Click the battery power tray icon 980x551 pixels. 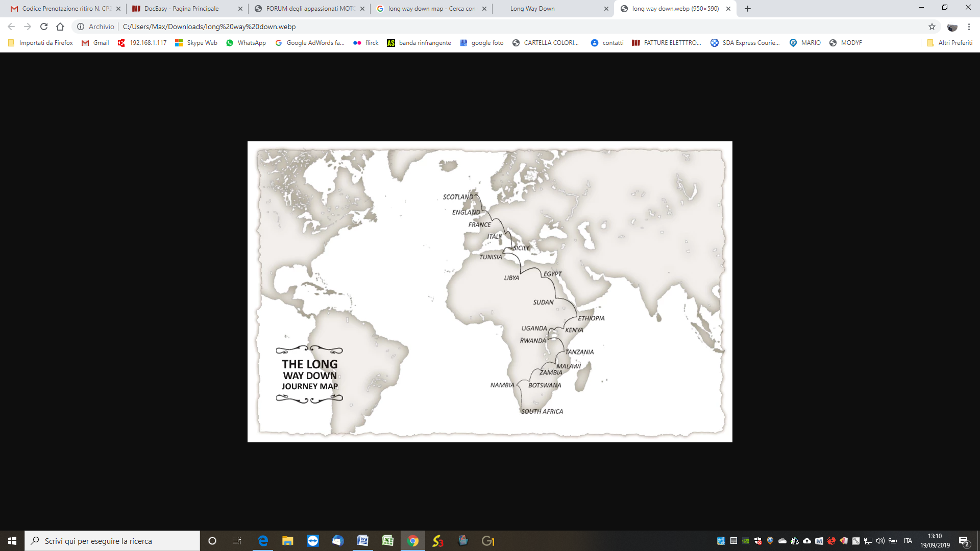click(893, 541)
